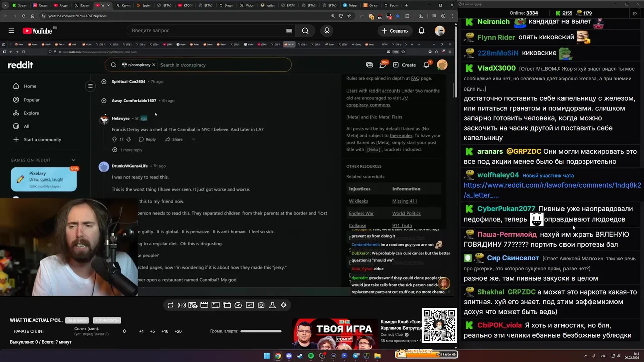Add +20 minutes to the split
Image resolution: width=644 pixels, height=362 pixels.
click(178, 331)
